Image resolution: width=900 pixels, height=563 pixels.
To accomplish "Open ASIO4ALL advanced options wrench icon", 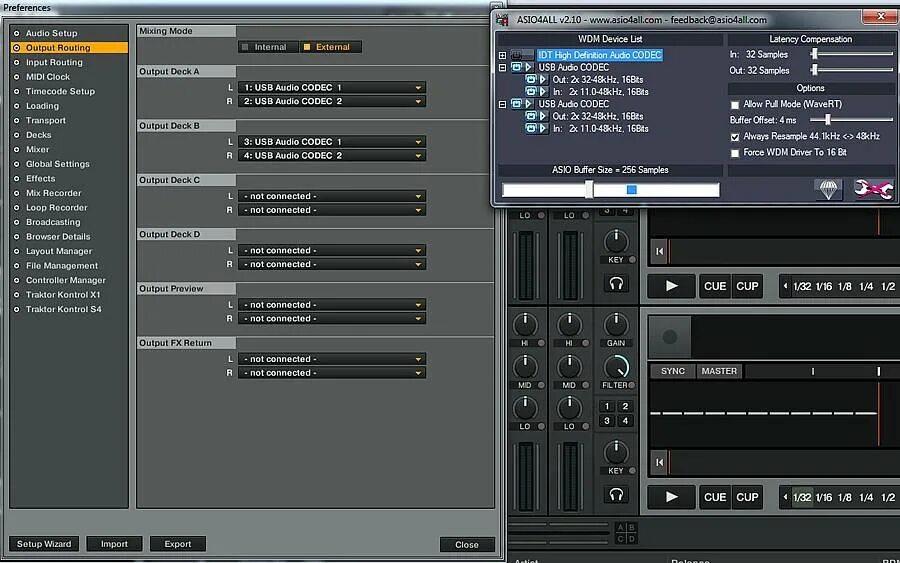I will (x=873, y=189).
